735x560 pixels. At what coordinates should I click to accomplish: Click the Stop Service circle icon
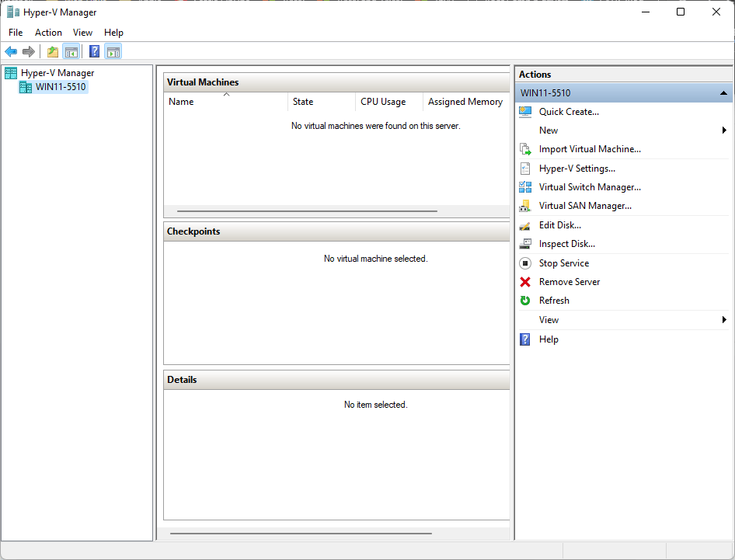click(525, 263)
